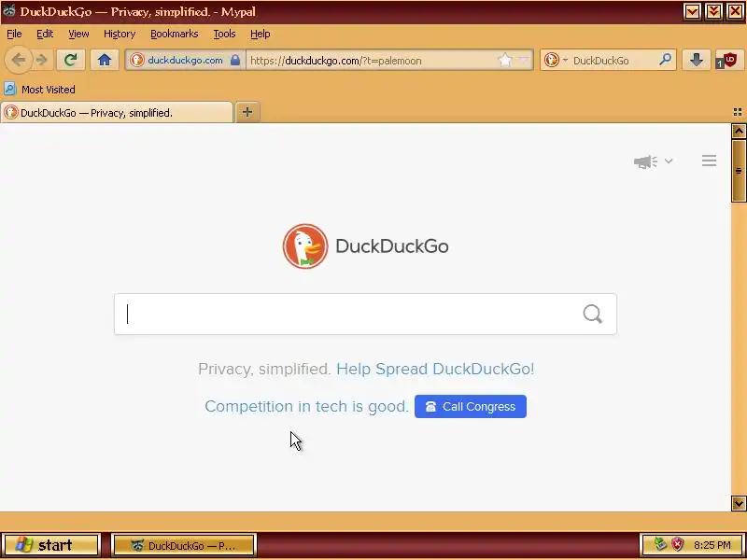Click the scrollbar up arrow
Screen dimensions: 747x560
pyautogui.click(x=739, y=131)
